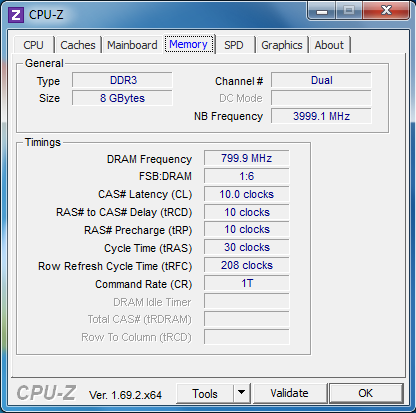This screenshot has width=416, height=413.
Task: Click CAS# Latency value 10.0 clocks
Action: tap(247, 194)
